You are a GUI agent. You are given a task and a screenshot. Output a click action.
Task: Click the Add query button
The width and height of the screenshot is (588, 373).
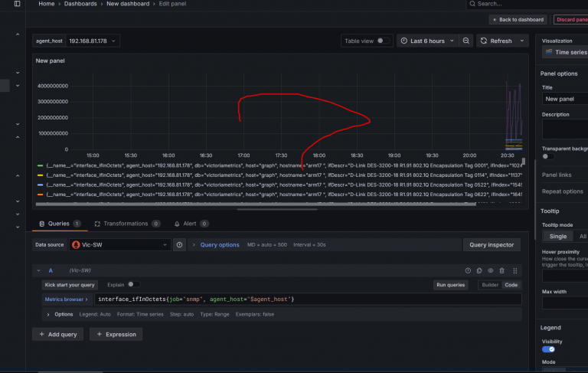tap(57, 335)
